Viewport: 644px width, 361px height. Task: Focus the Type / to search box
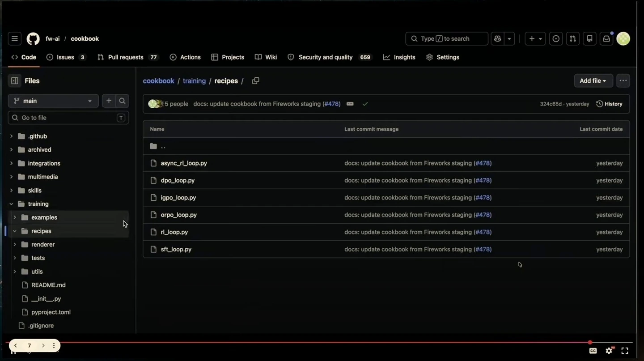pyautogui.click(x=447, y=39)
